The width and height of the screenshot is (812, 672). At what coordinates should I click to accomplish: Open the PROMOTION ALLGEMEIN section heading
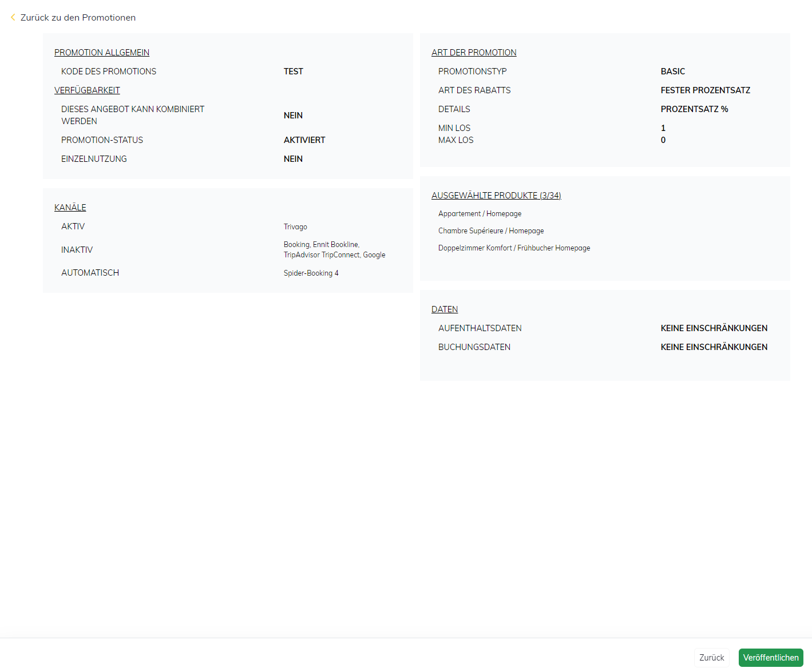pos(102,53)
